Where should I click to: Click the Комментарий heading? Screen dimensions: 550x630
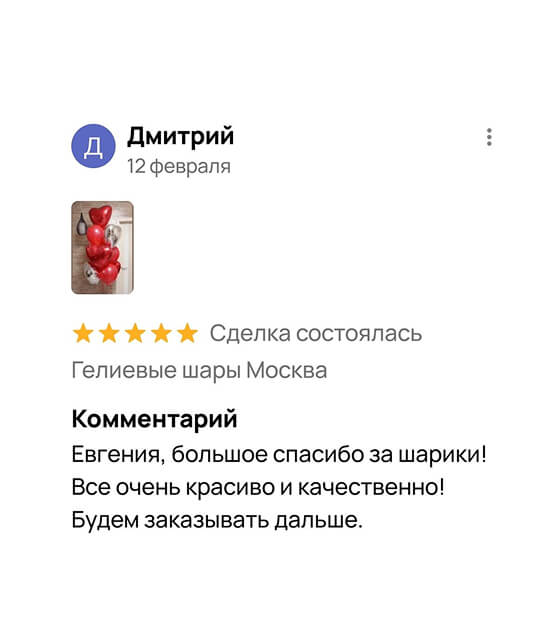pos(155,419)
